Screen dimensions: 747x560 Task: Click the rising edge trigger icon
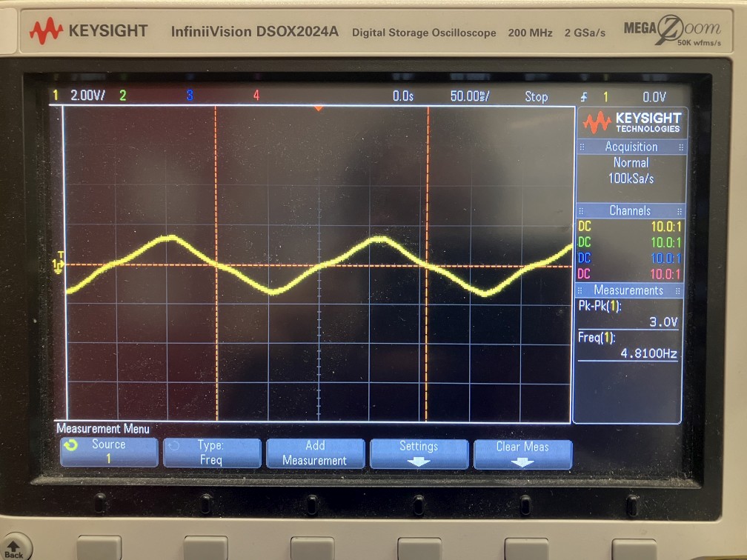[582, 97]
